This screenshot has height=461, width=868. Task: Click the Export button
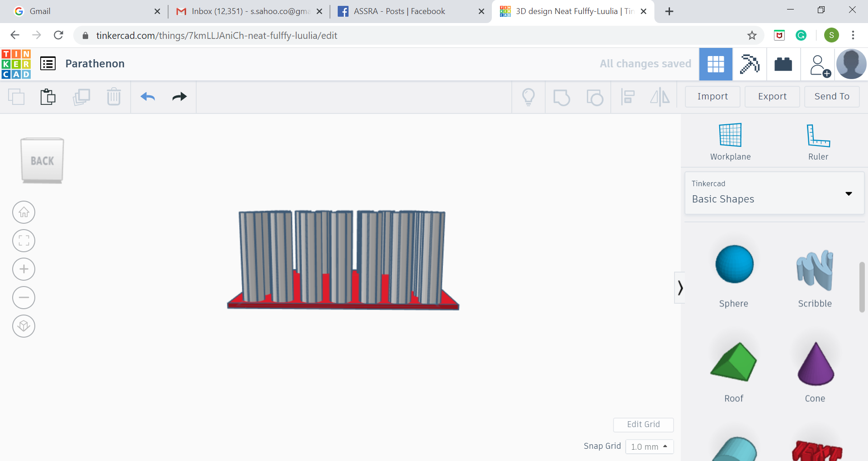click(x=772, y=96)
